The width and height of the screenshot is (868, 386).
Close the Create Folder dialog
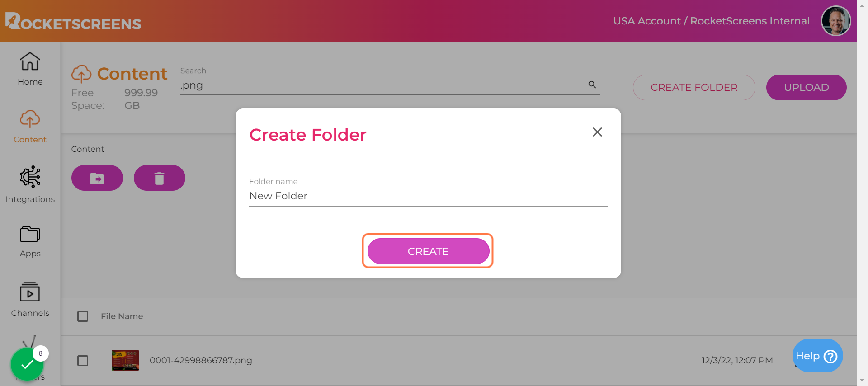tap(597, 132)
